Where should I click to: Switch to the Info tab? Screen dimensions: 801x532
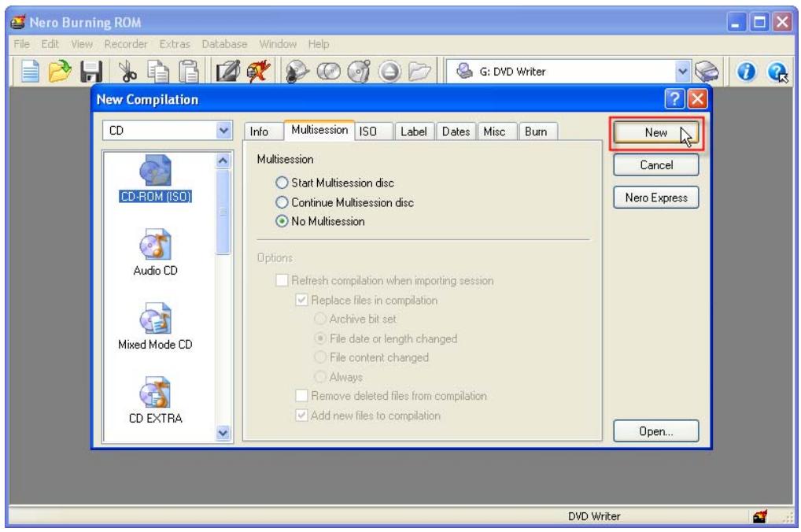coord(260,132)
